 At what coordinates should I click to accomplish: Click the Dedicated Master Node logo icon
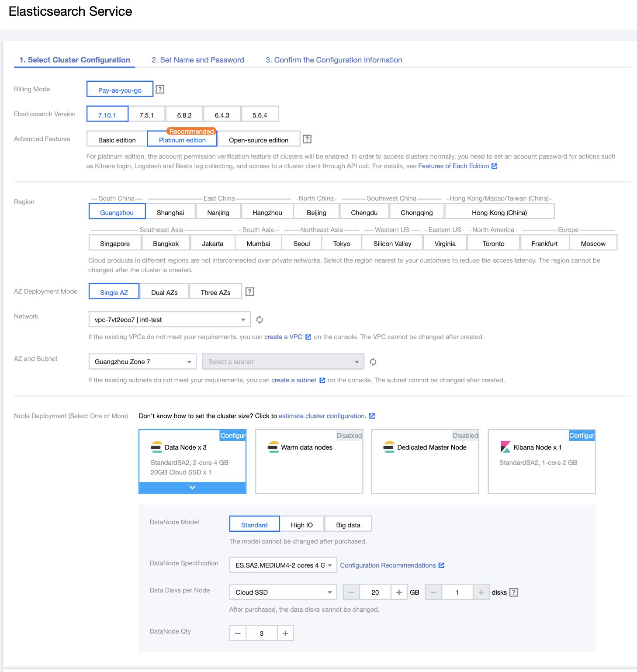pos(389,447)
